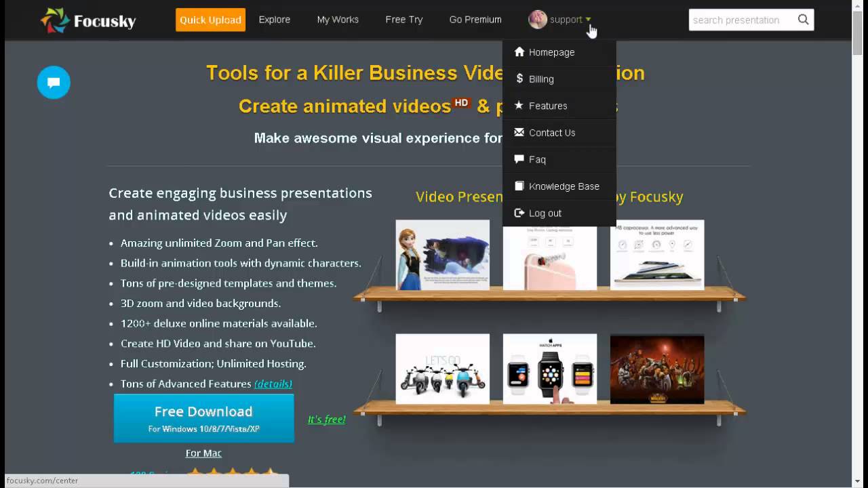Click the support user avatar
This screenshot has width=868, height=488.
538,20
